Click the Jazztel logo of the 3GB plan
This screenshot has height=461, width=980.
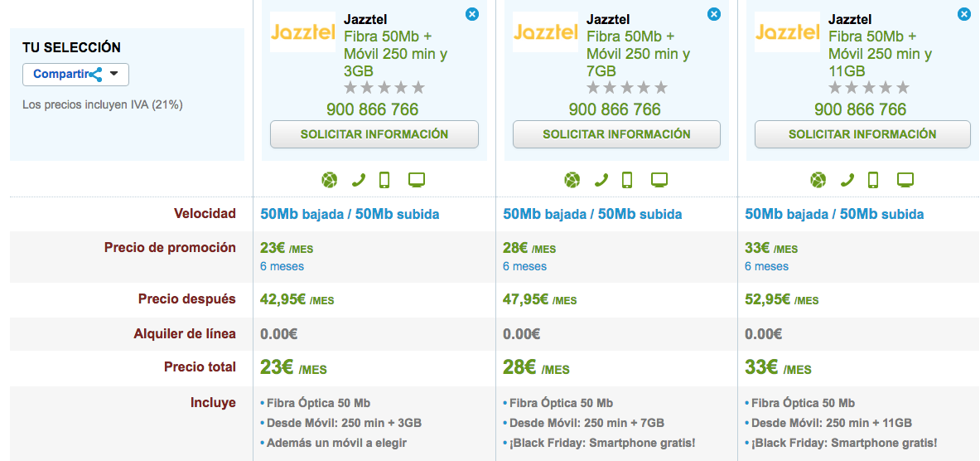click(302, 32)
